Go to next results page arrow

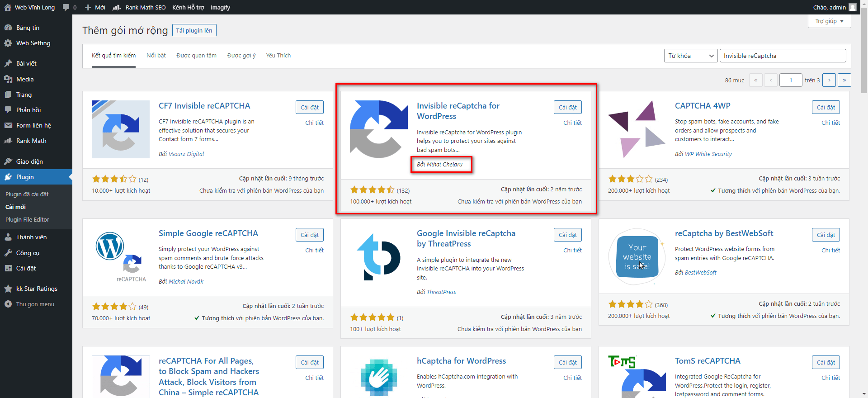coord(829,80)
